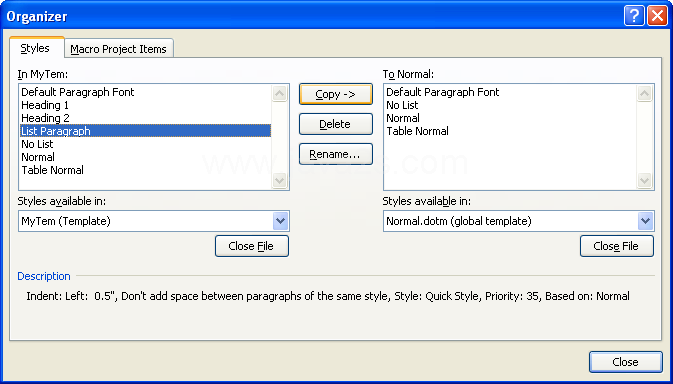Screen dimensions: 673x384
Task: Select Table Normal in the To Normal list
Action: coord(417,131)
